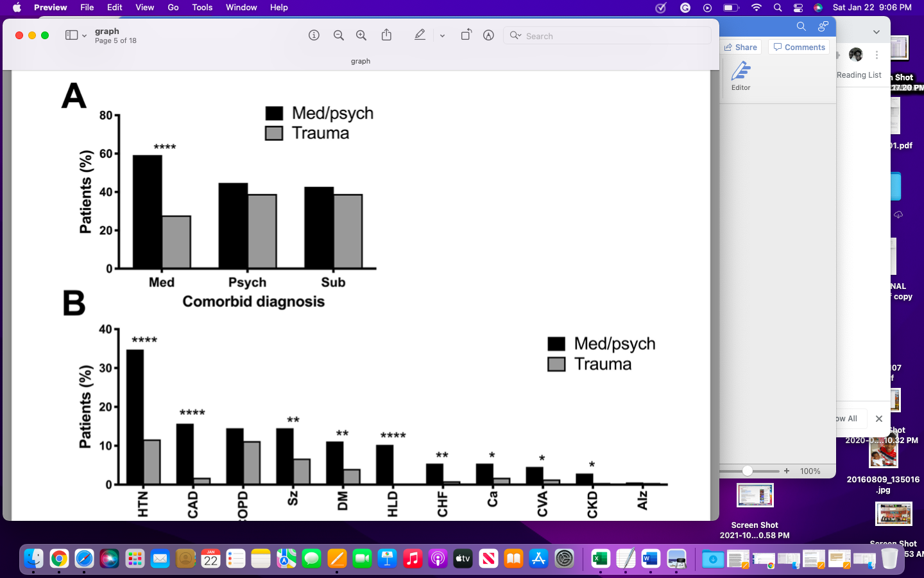Screen dimensions: 924x578
Task: Click the search icon in Word window
Action: 801,26
